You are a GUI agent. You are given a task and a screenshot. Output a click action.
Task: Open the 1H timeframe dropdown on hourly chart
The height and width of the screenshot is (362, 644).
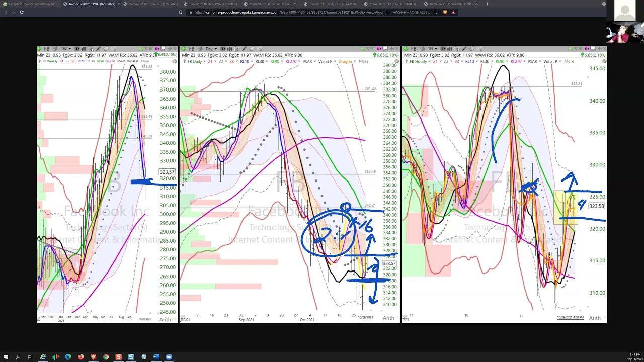432,49
